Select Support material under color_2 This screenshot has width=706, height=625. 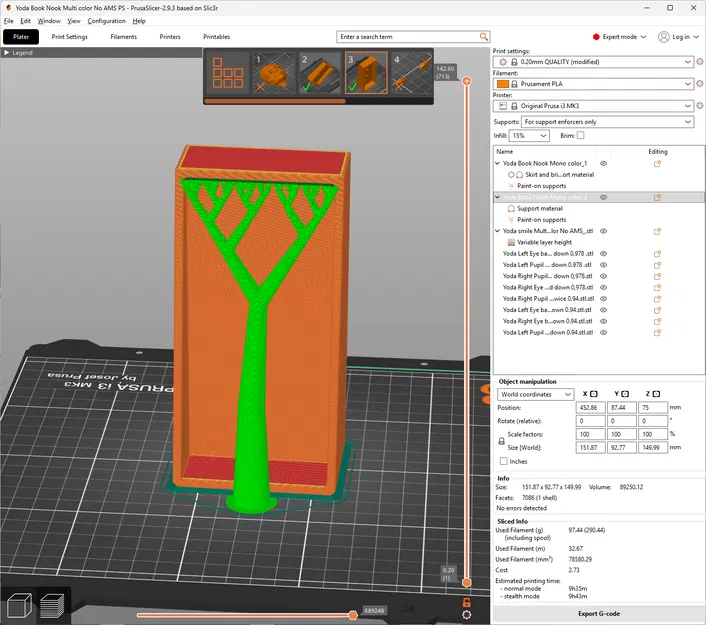(x=539, y=208)
